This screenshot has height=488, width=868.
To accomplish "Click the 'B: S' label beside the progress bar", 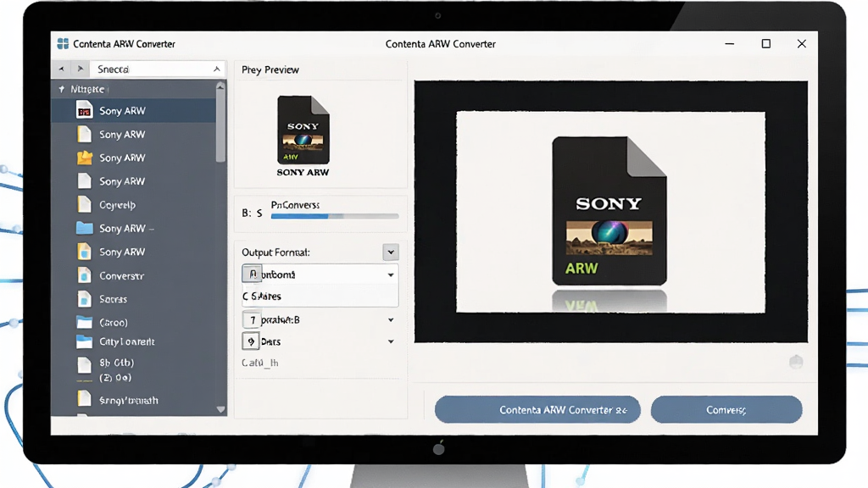I will tap(252, 213).
